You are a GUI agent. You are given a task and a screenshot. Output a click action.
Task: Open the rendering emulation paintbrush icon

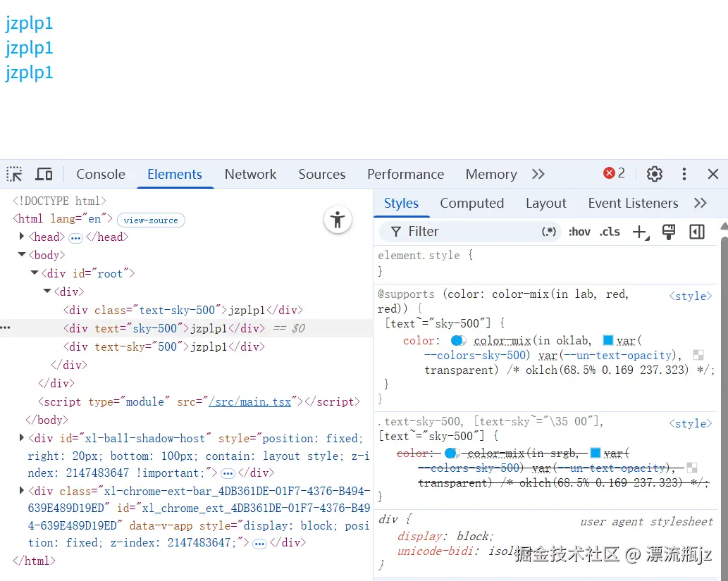pos(669,232)
